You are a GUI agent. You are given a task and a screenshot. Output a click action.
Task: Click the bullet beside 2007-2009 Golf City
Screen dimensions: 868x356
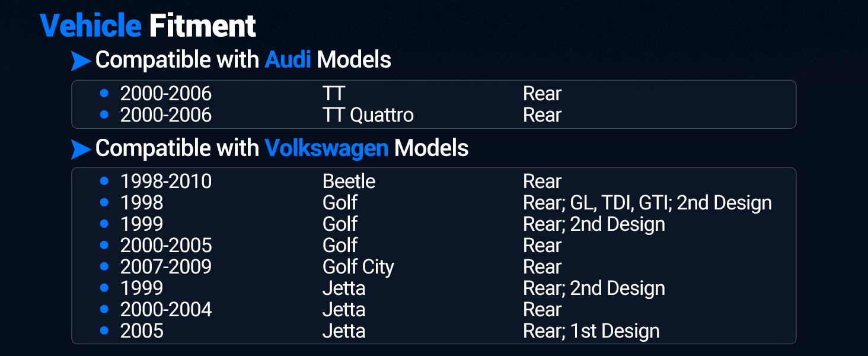click(x=104, y=266)
